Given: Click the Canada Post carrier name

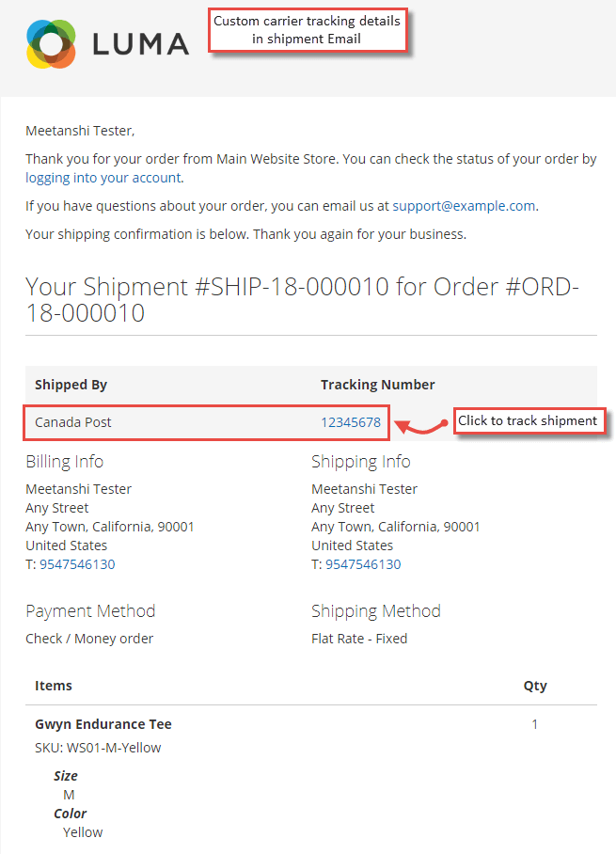Looking at the screenshot, I should pos(73,422).
